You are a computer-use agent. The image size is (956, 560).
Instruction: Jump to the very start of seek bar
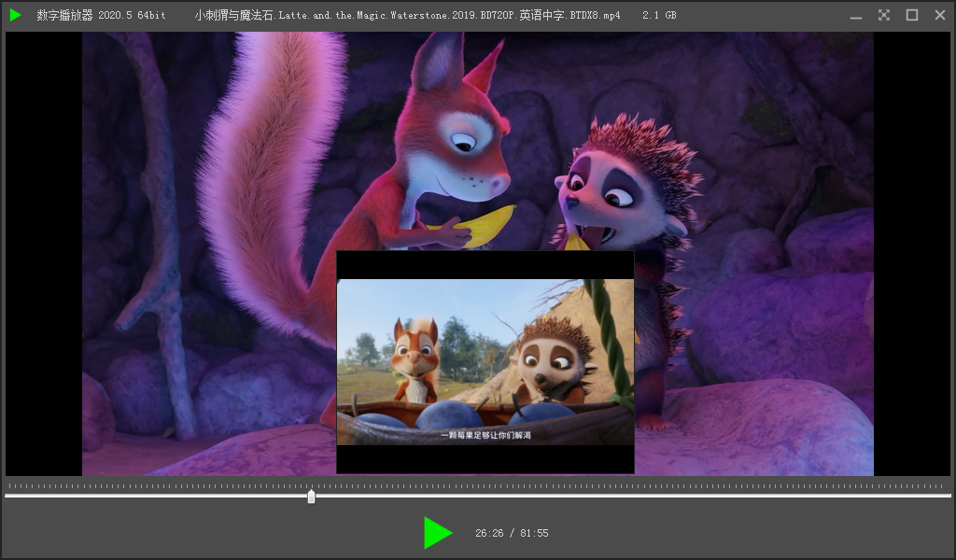[7, 496]
